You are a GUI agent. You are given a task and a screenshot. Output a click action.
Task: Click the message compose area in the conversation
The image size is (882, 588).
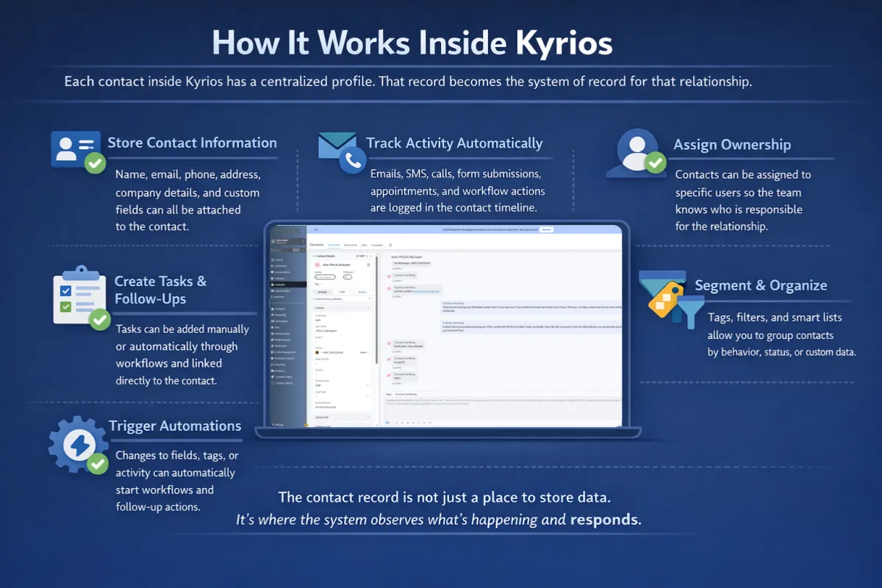pyautogui.click(x=503, y=409)
